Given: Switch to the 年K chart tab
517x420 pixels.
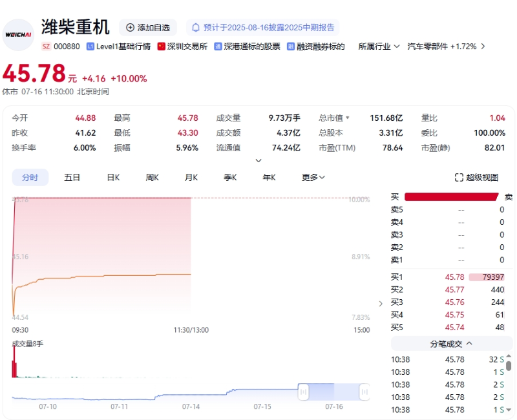Looking at the screenshot, I should [269, 177].
